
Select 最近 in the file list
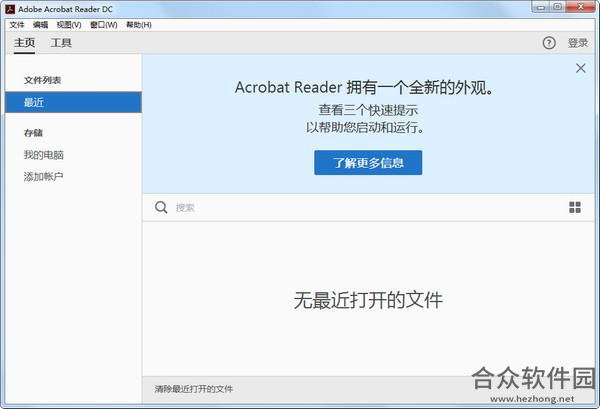(73, 102)
